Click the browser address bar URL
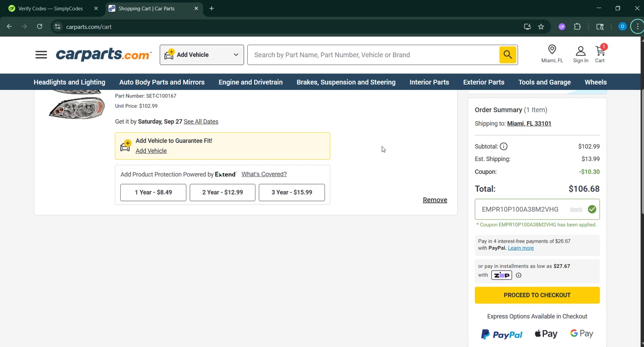The image size is (644, 347). [89, 27]
